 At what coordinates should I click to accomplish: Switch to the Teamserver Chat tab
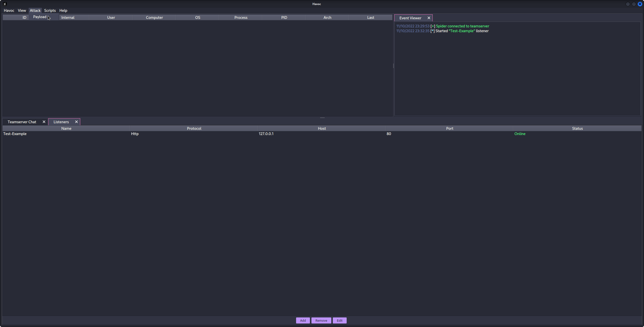click(x=22, y=122)
